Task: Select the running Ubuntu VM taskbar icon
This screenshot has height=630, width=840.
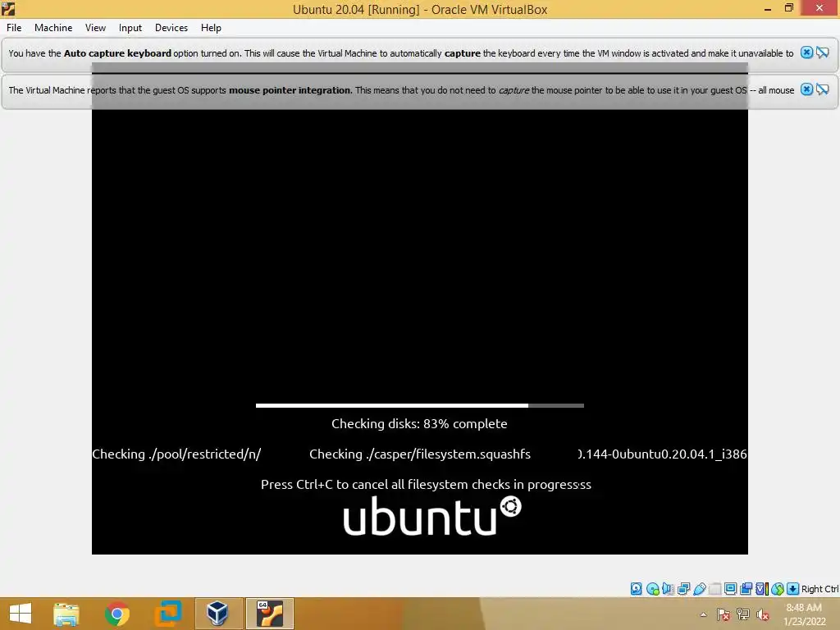Action: pyautogui.click(x=269, y=614)
